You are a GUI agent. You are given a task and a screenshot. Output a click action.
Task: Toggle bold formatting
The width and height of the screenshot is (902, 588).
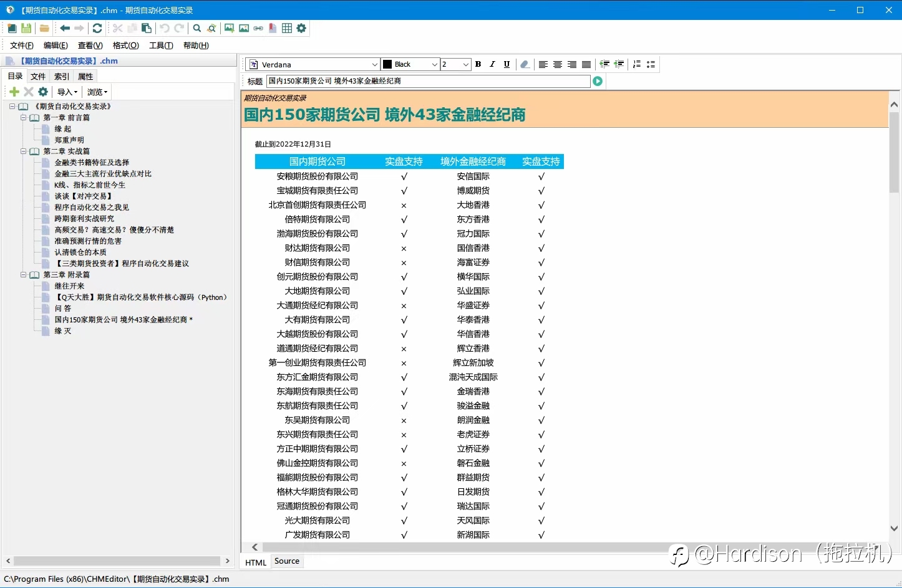[x=478, y=64]
